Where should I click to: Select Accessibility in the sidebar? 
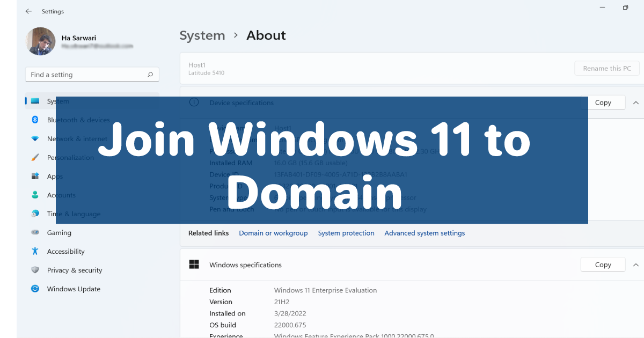[x=66, y=251]
